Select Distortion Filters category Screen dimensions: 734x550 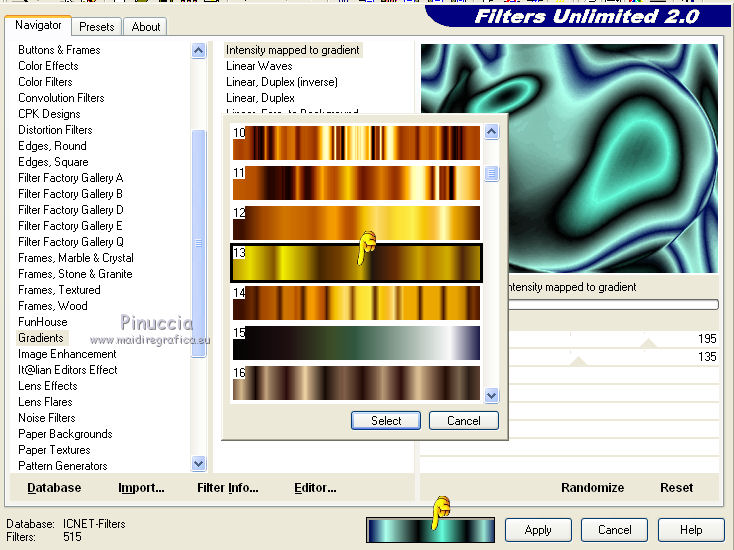[x=55, y=130]
